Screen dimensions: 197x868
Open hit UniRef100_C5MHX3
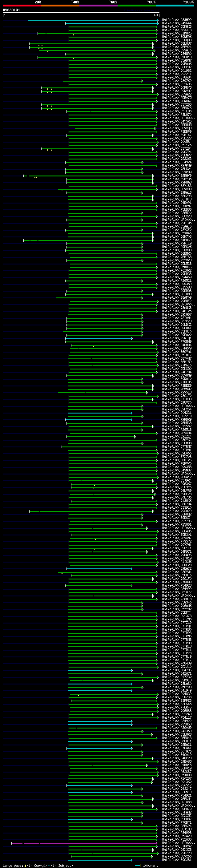click(177, 26)
